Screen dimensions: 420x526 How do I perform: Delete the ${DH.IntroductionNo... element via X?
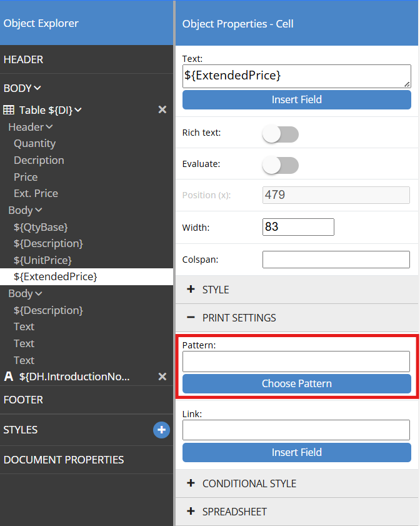(162, 377)
